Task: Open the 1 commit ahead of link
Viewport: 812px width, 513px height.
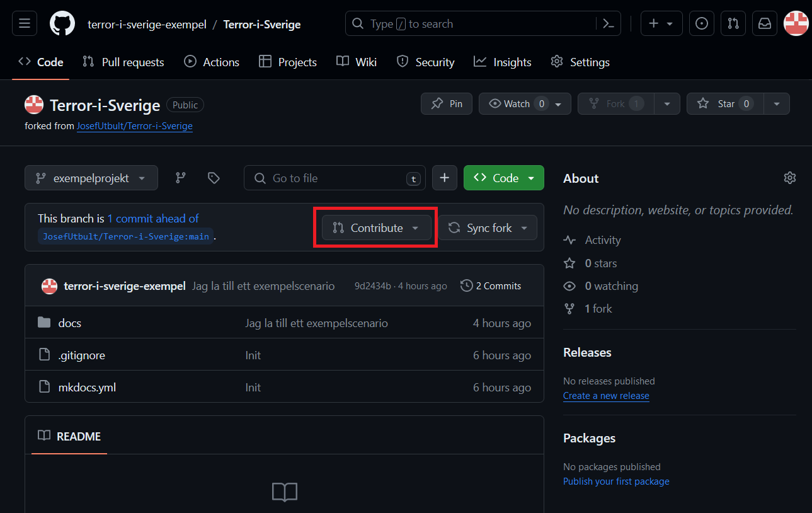Action: tap(153, 219)
